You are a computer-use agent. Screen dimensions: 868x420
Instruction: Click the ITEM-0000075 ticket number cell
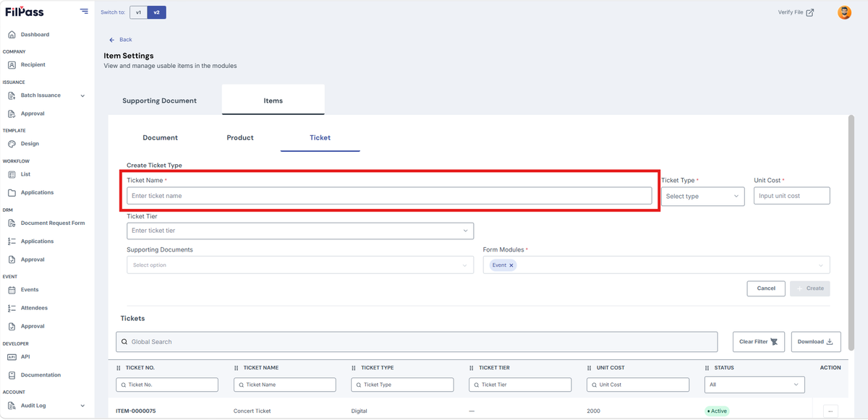pos(135,411)
